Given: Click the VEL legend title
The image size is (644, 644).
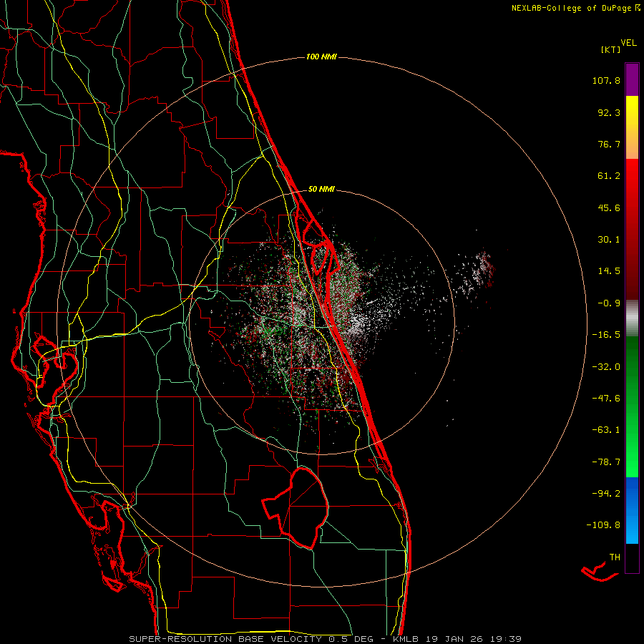Looking at the screenshot, I should click(628, 43).
